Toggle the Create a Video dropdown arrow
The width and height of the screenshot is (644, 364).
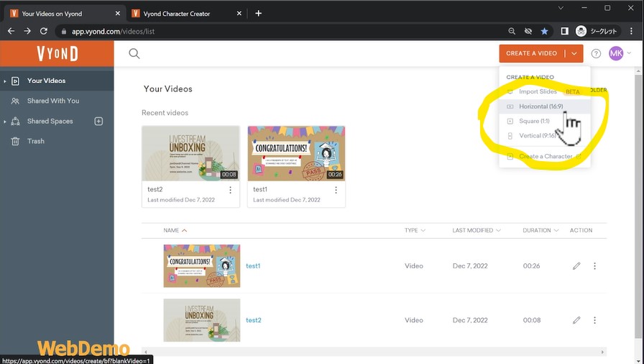point(574,53)
